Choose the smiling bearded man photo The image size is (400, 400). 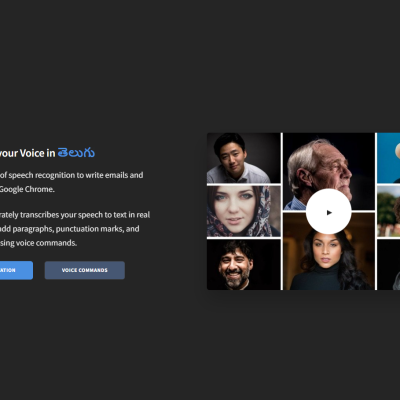tap(244, 265)
